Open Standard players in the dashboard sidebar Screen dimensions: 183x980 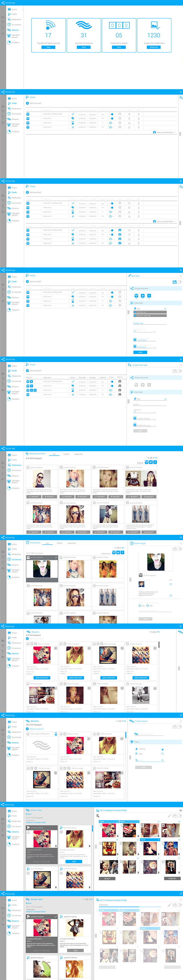[15, 36]
